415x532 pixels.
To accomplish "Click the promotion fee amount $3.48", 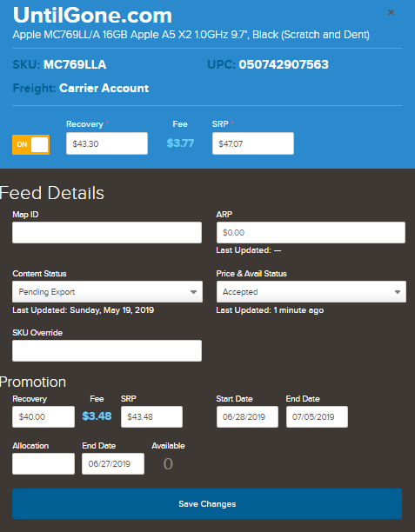I will (x=97, y=416).
